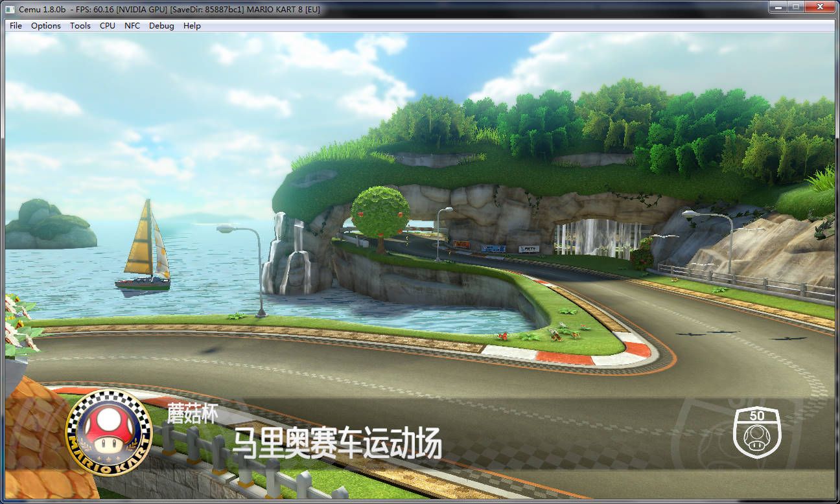Image resolution: width=840 pixels, height=504 pixels.
Task: Open the Options menu
Action: point(46,26)
